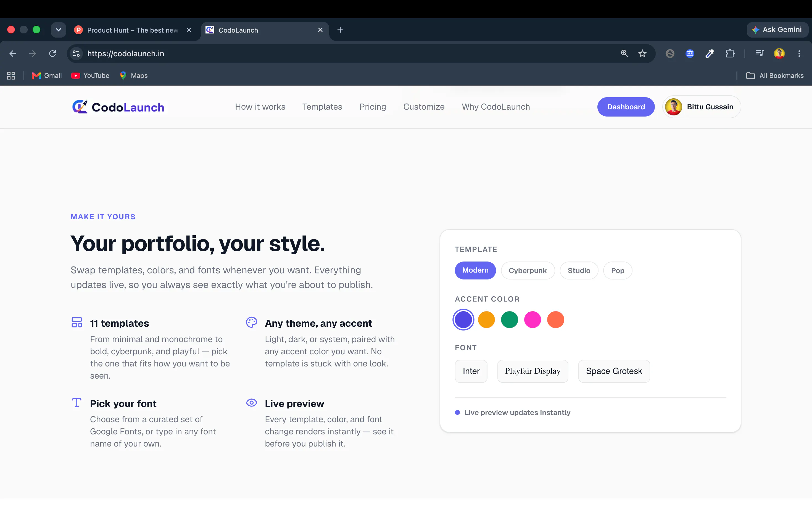
Task: Open the eyedropper color picker extension
Action: pos(710,54)
